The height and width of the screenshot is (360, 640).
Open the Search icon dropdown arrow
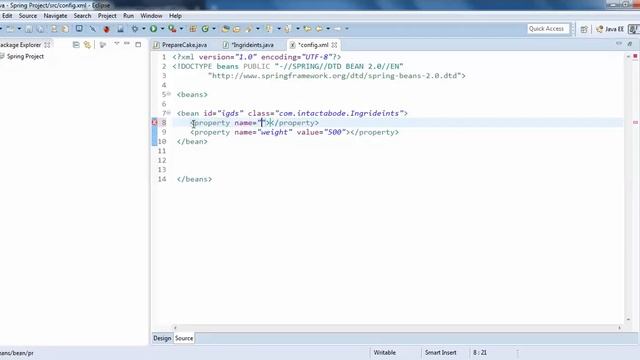(x=258, y=29)
